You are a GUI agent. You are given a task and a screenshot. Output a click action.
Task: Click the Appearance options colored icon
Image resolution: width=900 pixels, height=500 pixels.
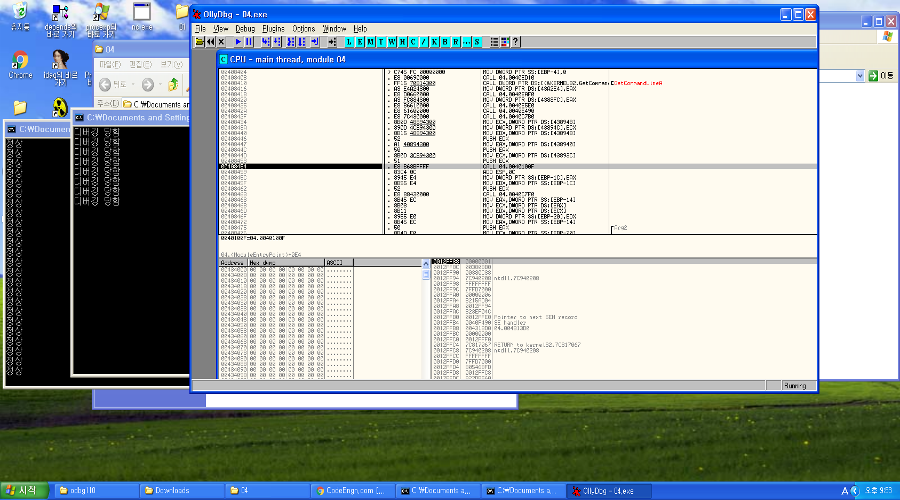pos(505,42)
